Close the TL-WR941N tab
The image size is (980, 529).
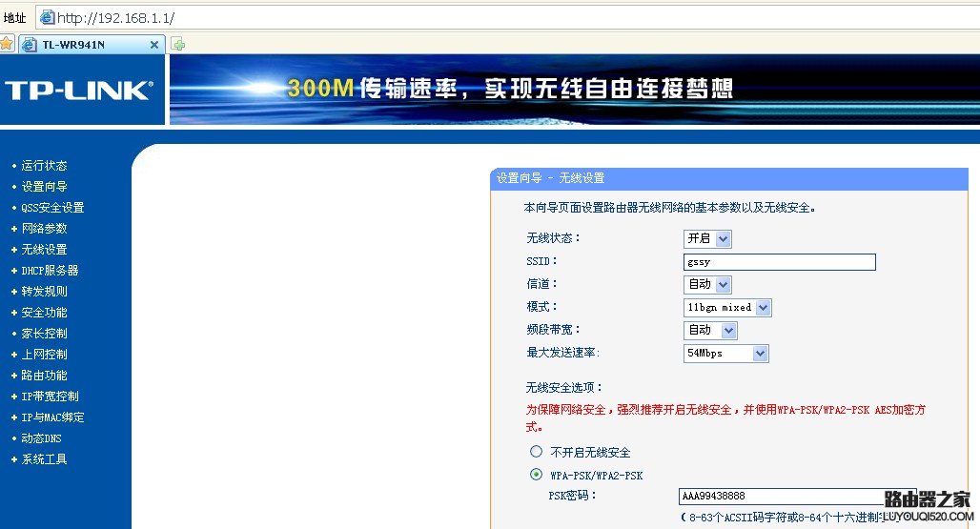[x=154, y=45]
